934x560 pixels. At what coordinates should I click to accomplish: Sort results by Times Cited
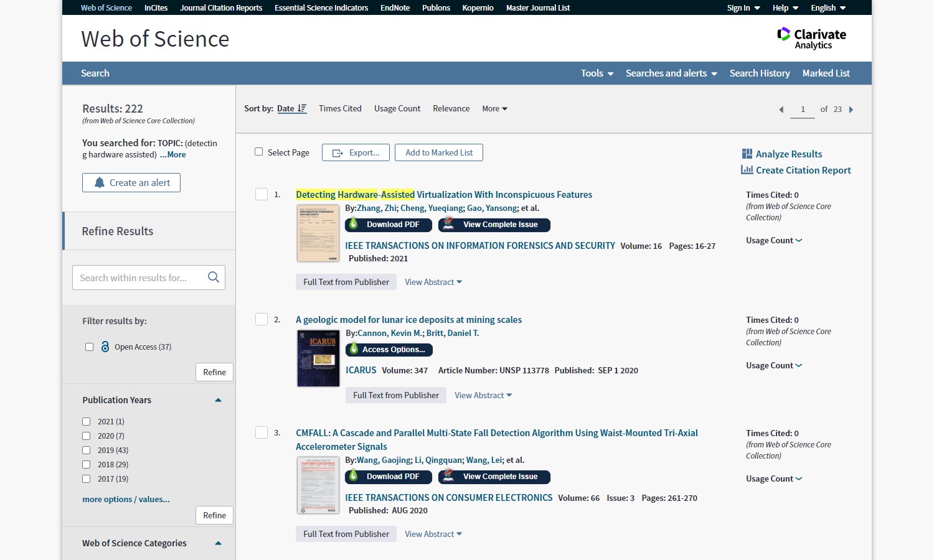click(340, 108)
